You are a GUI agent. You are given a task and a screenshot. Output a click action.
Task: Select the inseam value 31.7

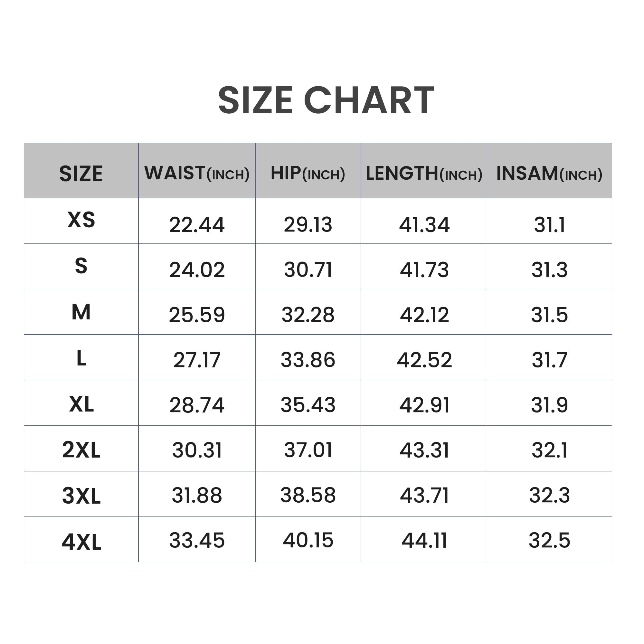[x=549, y=360]
